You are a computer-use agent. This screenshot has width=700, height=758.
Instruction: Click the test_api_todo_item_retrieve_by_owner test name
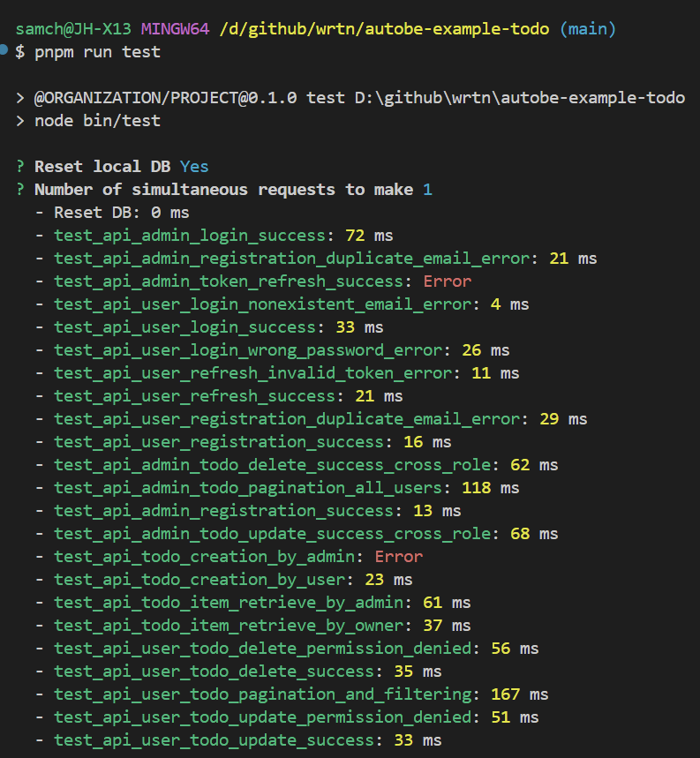point(229,626)
